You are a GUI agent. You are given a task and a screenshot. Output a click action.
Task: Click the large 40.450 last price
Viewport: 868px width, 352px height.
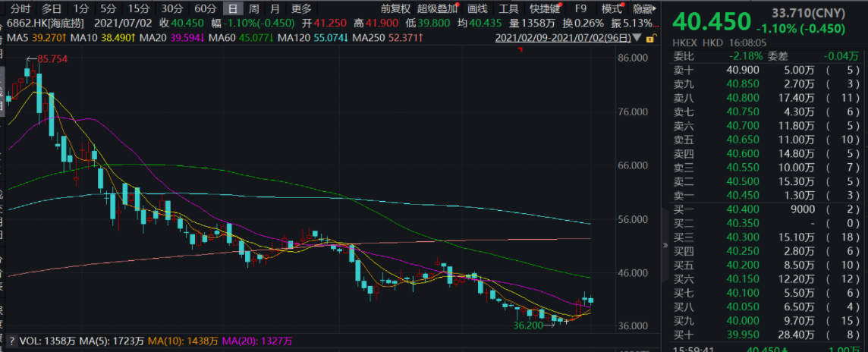click(x=712, y=21)
